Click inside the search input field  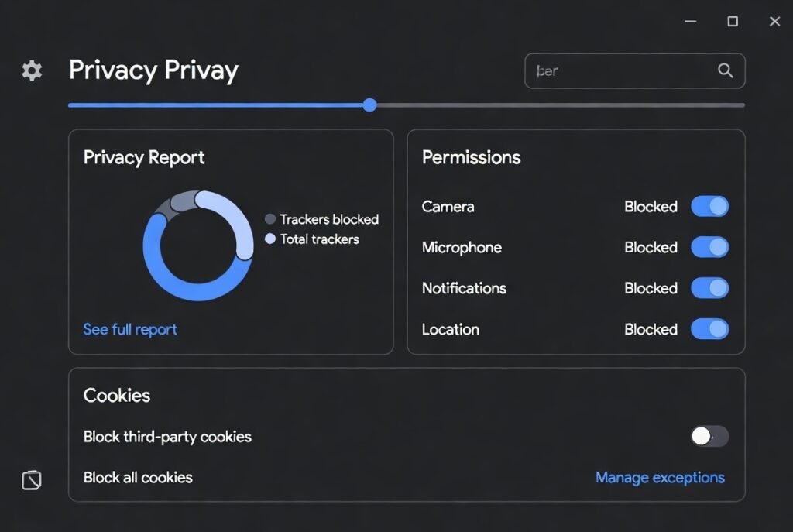point(612,70)
